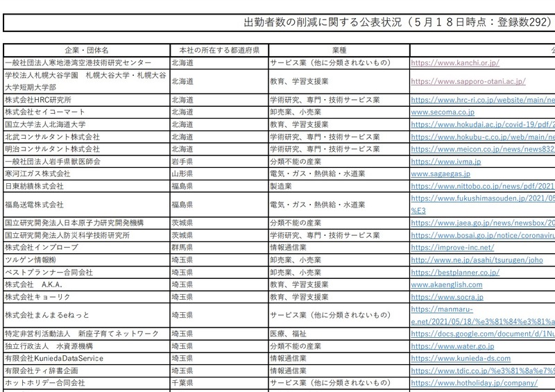Open the www.ivma.jp link
The image size is (555, 392).
point(436,162)
